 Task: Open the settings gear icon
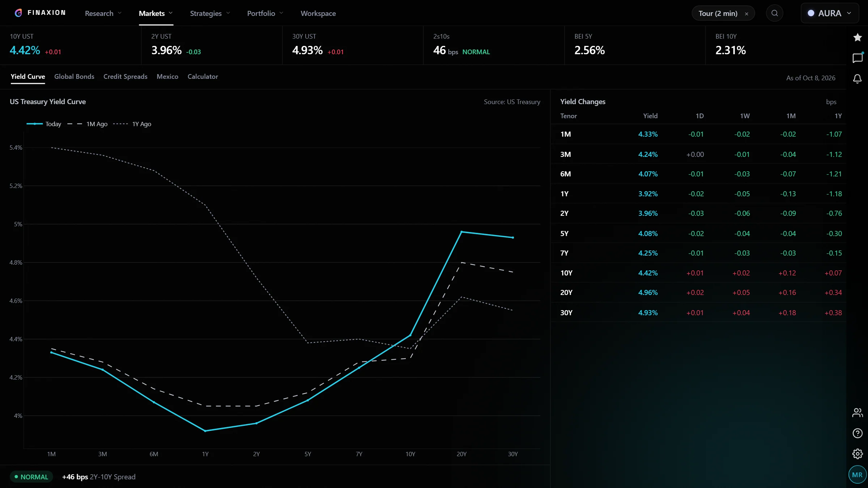857,454
